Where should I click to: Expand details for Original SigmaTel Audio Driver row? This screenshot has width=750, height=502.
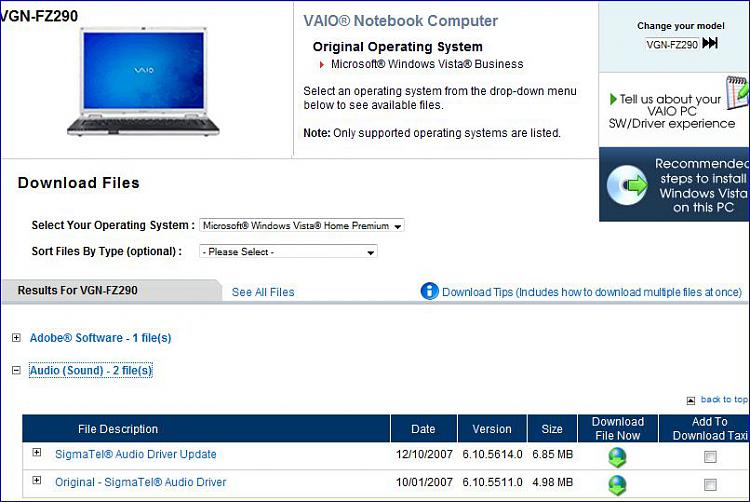tap(37, 480)
